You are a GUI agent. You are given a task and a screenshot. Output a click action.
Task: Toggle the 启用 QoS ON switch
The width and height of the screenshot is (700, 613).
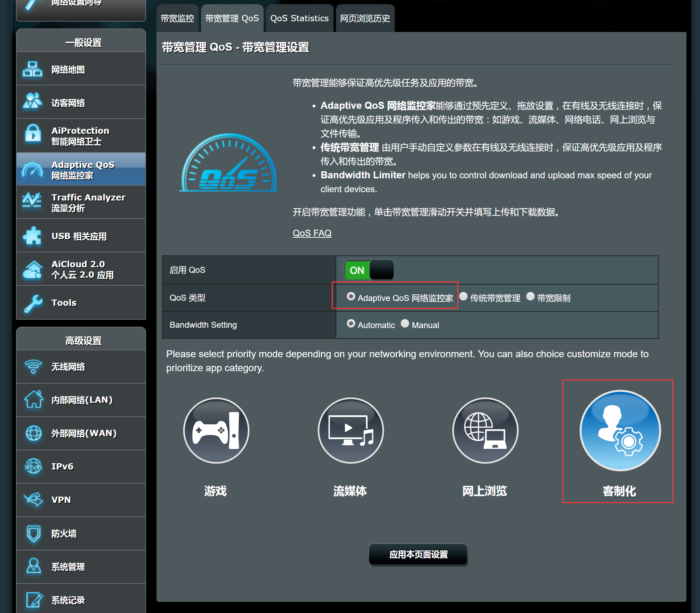[369, 270]
